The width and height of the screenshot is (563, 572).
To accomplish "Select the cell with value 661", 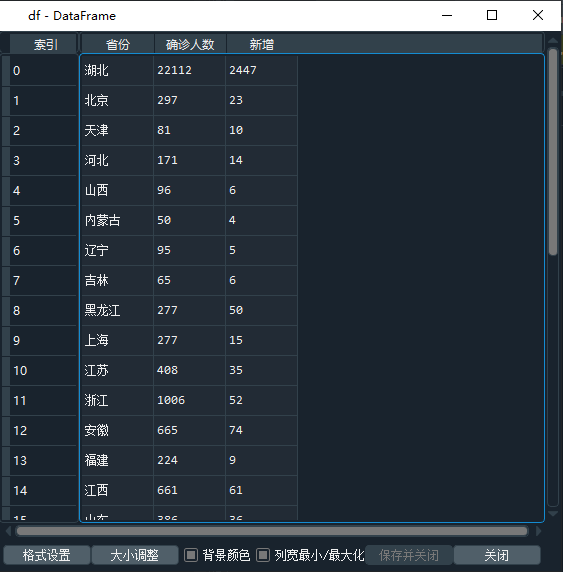I will (189, 490).
